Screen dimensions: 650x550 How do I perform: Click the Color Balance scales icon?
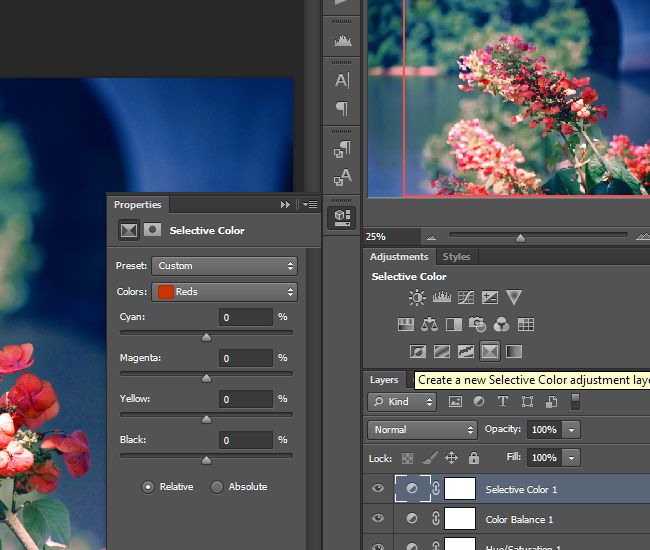430,324
